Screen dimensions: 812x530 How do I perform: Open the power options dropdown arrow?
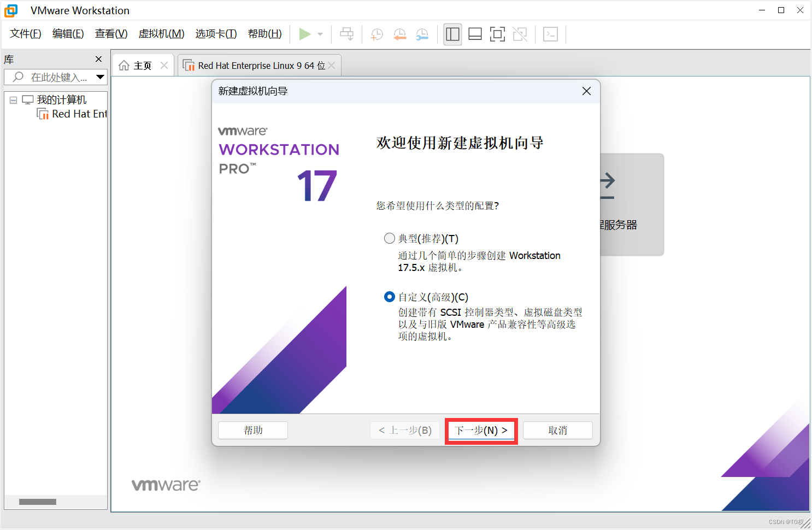click(319, 34)
